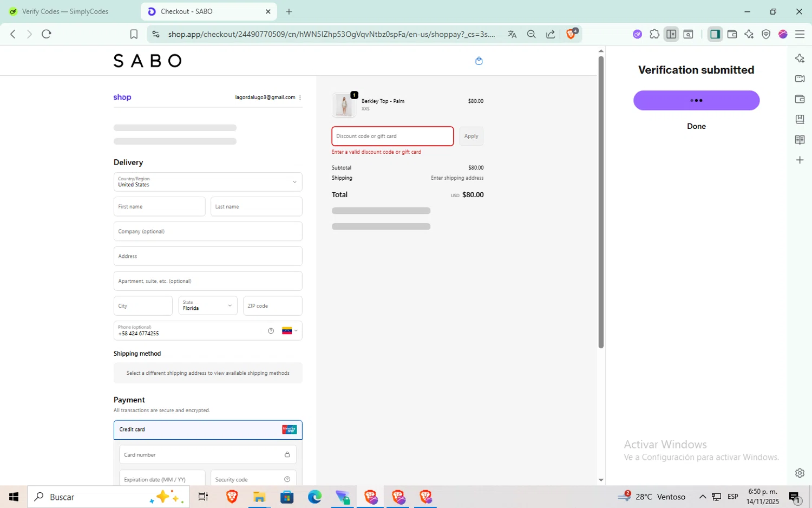This screenshot has height=508, width=812.
Task: Open the shopping bag cart icon
Action: pos(479,61)
